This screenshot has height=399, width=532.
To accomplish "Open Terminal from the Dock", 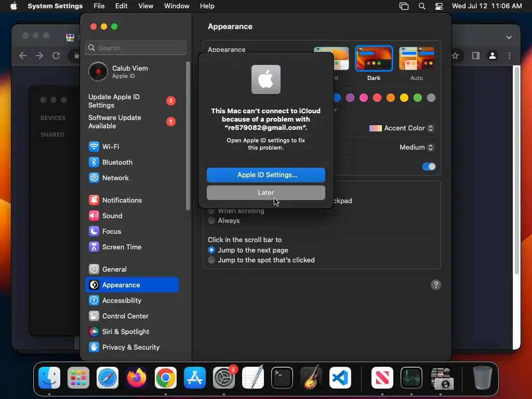I will 282,378.
